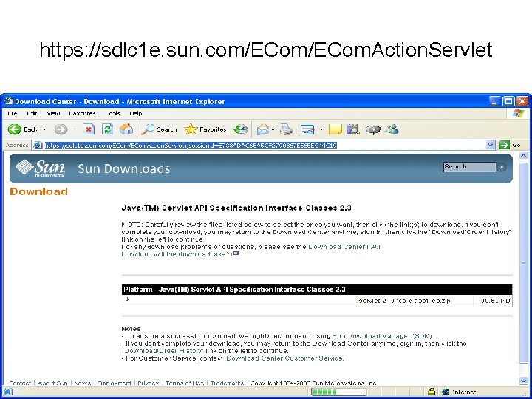Open the yellow Discuss note icon
The width and height of the screenshot is (532, 399).
335,129
